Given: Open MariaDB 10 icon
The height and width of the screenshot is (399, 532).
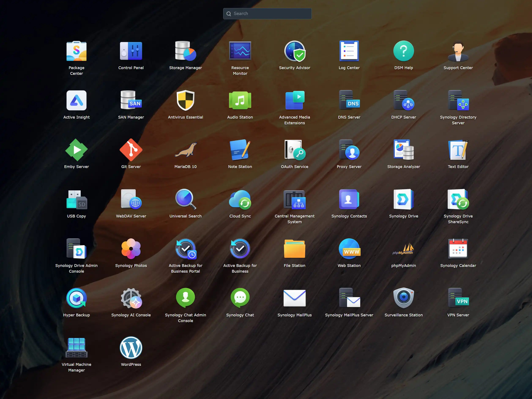Looking at the screenshot, I should click(185, 150).
